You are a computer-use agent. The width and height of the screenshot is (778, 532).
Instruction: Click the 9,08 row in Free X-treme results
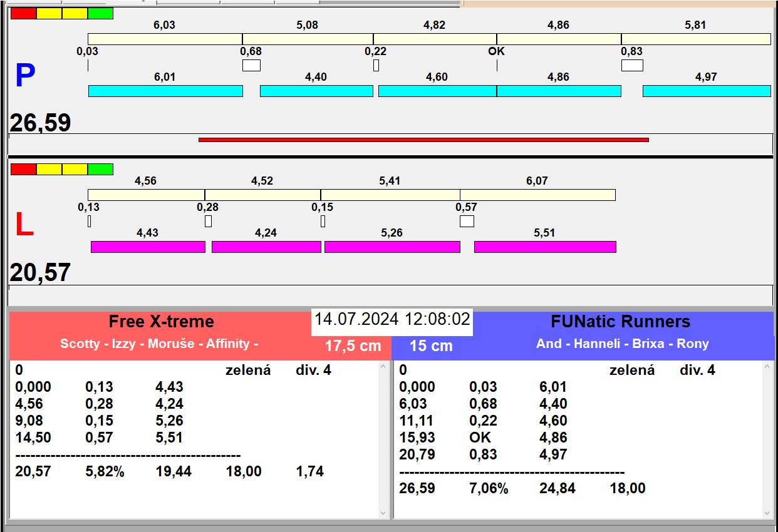point(99,421)
